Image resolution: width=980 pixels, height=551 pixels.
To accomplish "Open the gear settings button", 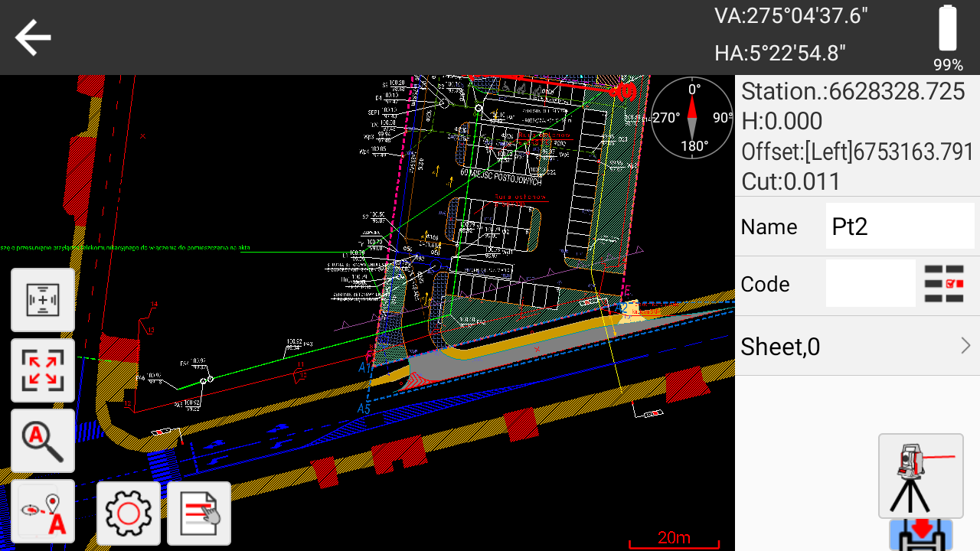I will pyautogui.click(x=129, y=513).
